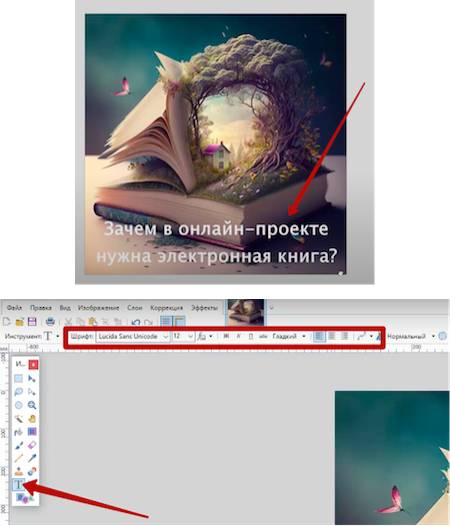Viewport: 450px width, 526px height.
Task: Select the Text tool in the toolbox
Action: [18, 484]
